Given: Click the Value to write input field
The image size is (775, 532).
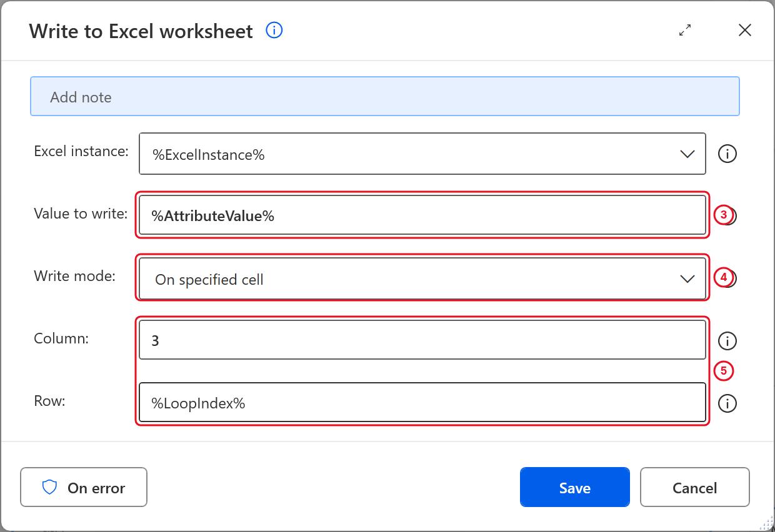Looking at the screenshot, I should (422, 215).
